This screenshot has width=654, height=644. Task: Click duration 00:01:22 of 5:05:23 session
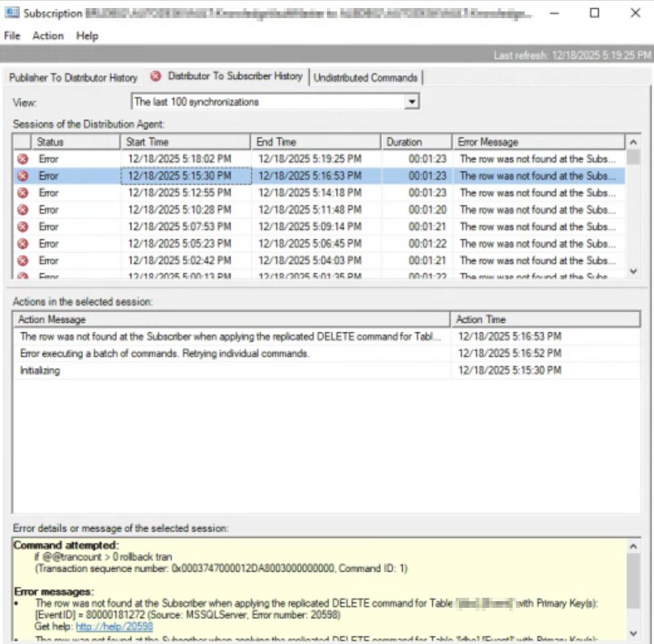428,243
